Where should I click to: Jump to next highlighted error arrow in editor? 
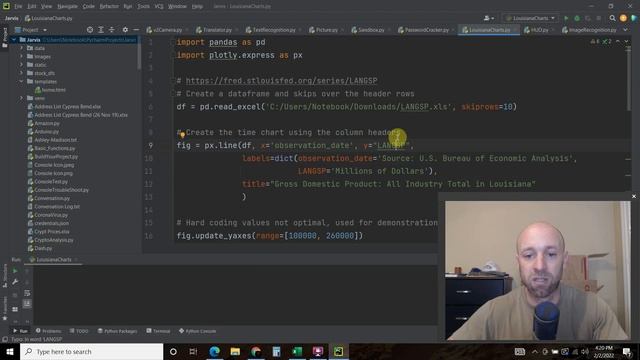(x=627, y=42)
